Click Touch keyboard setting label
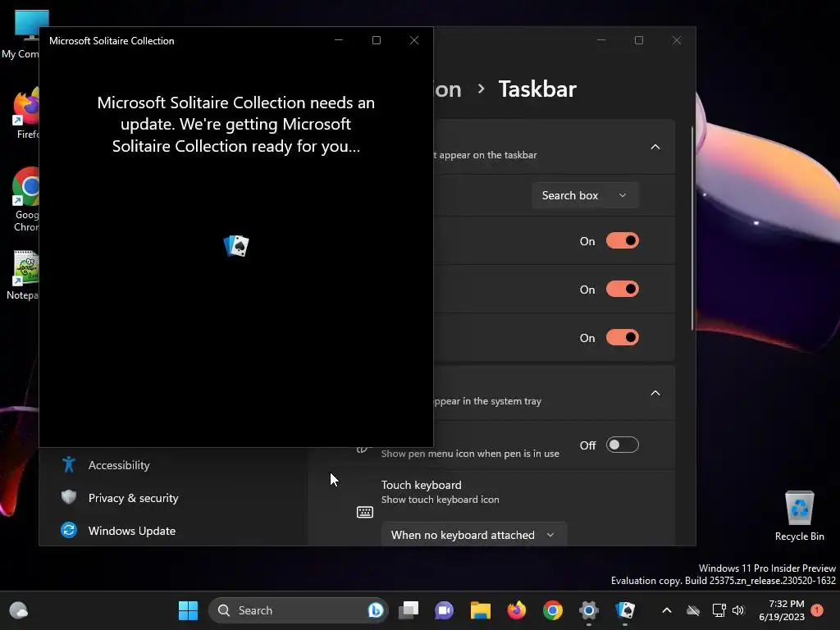This screenshot has width=840, height=630. click(x=422, y=485)
